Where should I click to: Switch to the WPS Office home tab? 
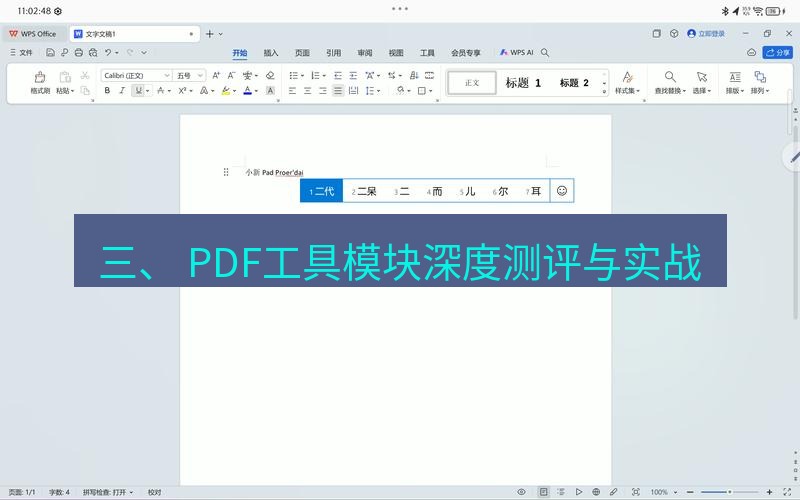(33, 34)
